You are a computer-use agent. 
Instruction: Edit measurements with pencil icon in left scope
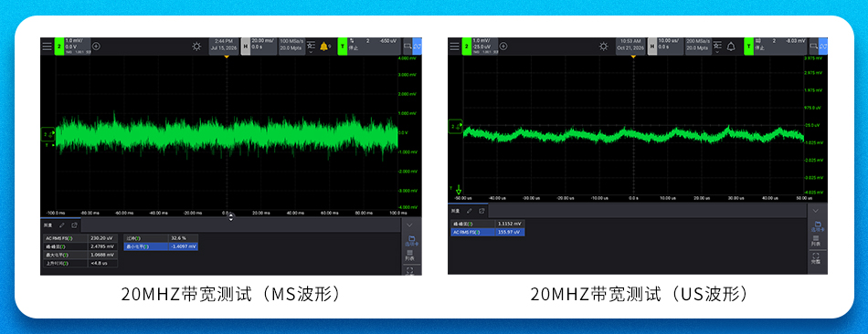(62, 225)
